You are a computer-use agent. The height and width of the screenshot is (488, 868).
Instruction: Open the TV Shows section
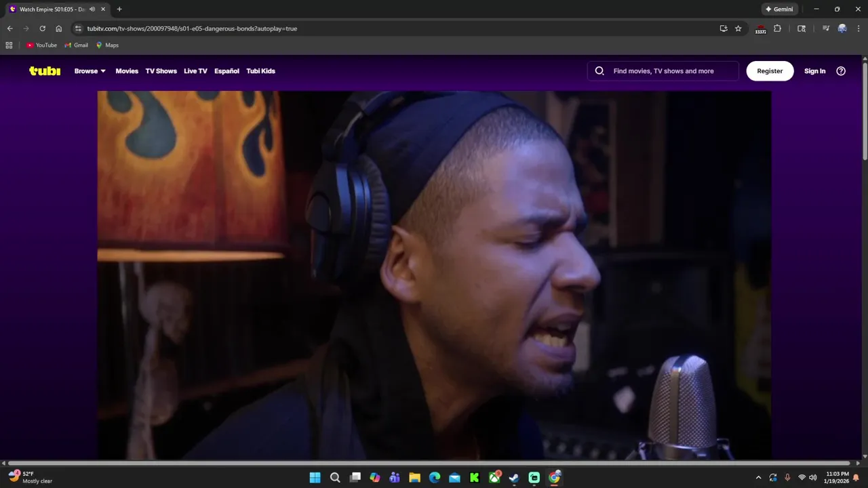(x=161, y=70)
